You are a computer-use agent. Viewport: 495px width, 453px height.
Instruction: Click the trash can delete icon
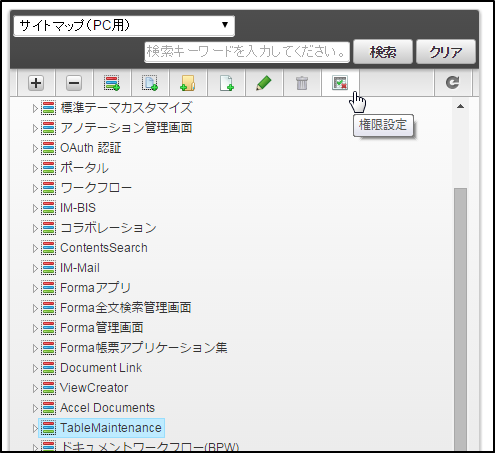point(302,83)
